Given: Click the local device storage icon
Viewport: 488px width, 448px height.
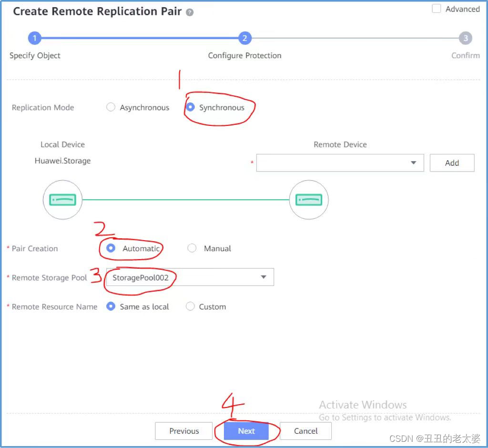Looking at the screenshot, I should [x=62, y=200].
